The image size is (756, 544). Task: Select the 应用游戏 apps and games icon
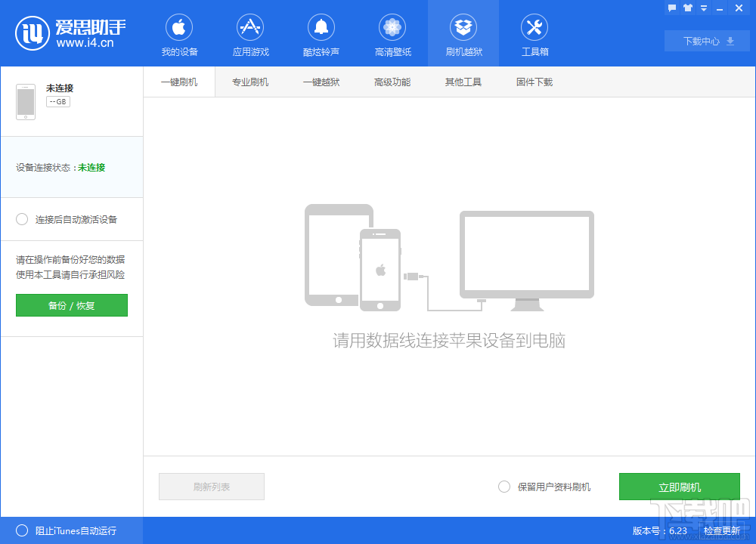(x=250, y=33)
